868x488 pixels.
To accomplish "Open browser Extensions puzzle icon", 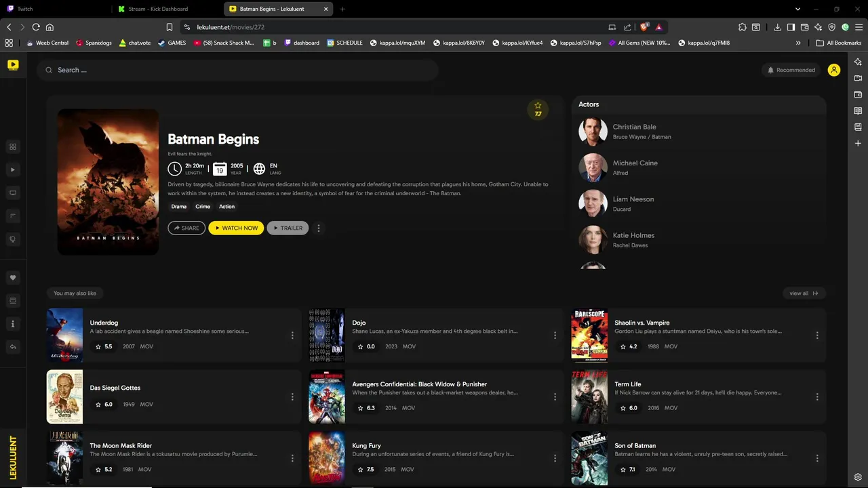I will tap(743, 27).
